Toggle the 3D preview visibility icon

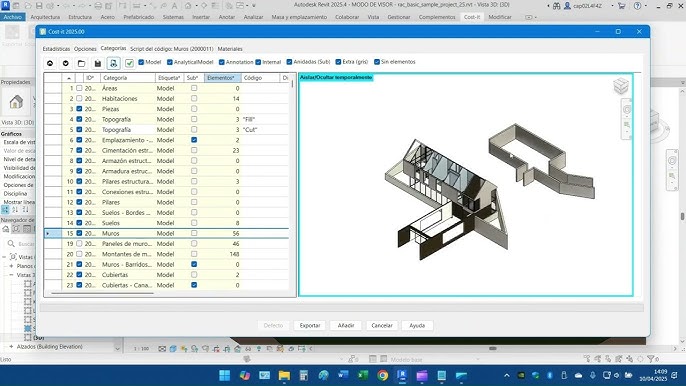(113, 63)
